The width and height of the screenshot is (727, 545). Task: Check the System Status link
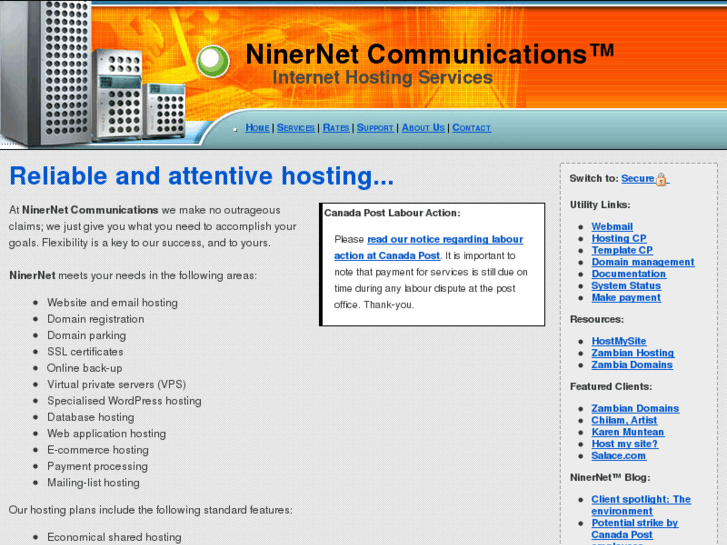(626, 286)
